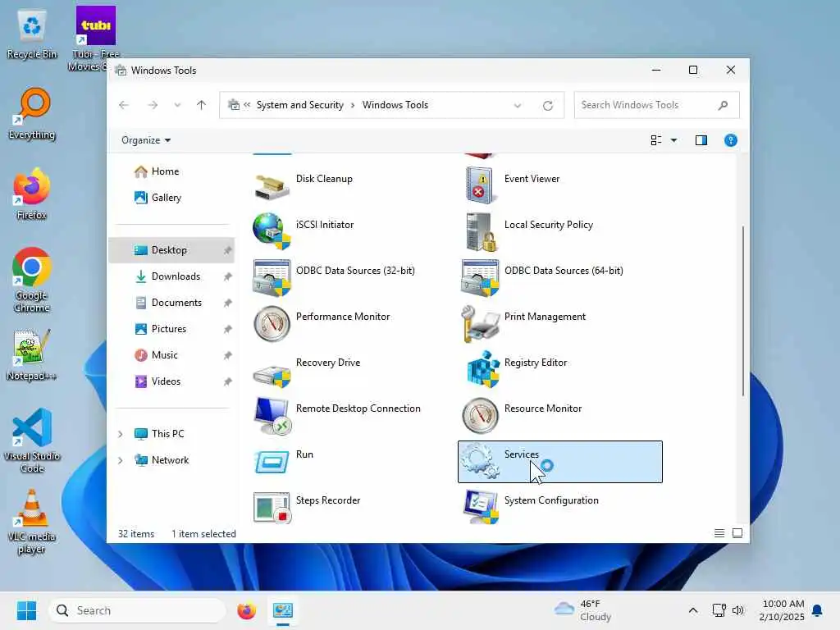Expand This PC in navigation pane

tap(121, 434)
